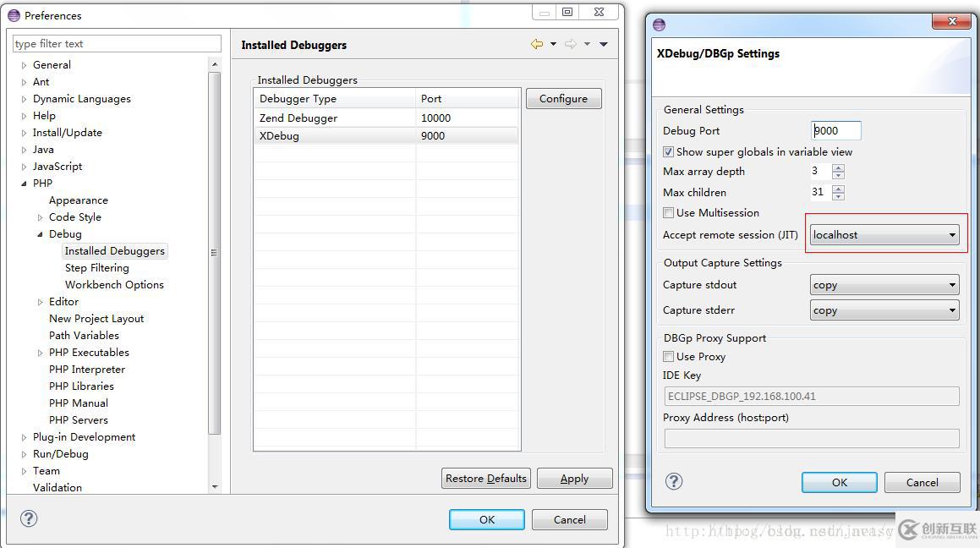
Task: Collapse the PHP tree node
Action: pyautogui.click(x=24, y=183)
